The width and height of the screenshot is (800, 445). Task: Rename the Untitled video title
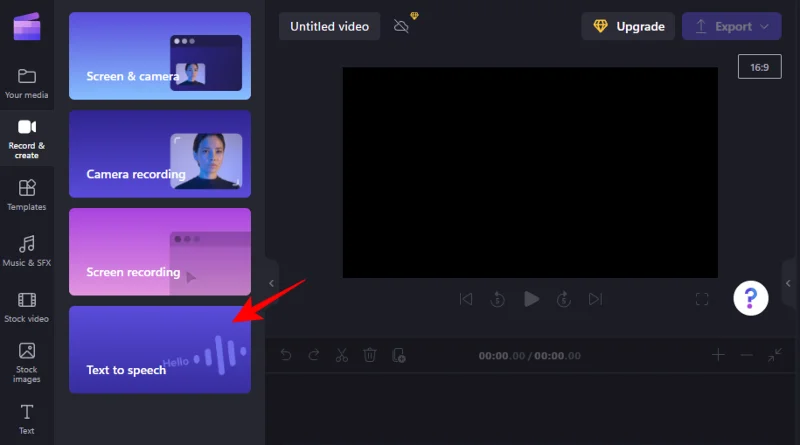(329, 27)
